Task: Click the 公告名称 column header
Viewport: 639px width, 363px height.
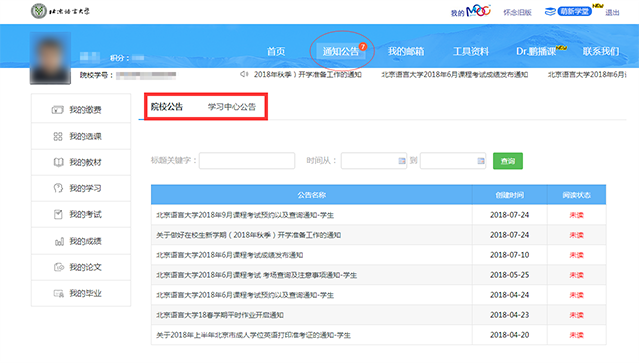Action: coord(311,195)
